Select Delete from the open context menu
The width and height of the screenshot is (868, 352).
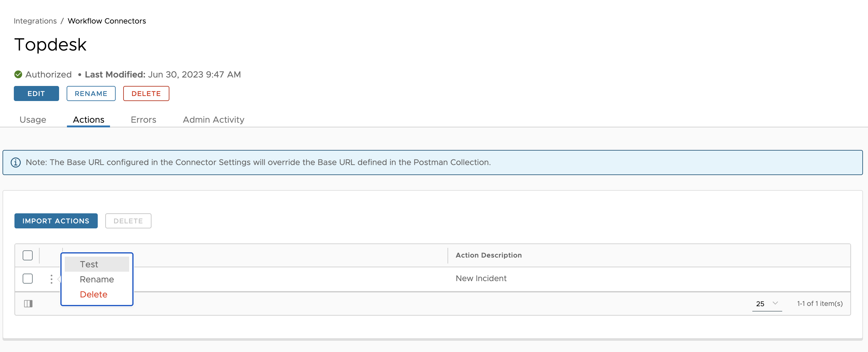(x=93, y=294)
